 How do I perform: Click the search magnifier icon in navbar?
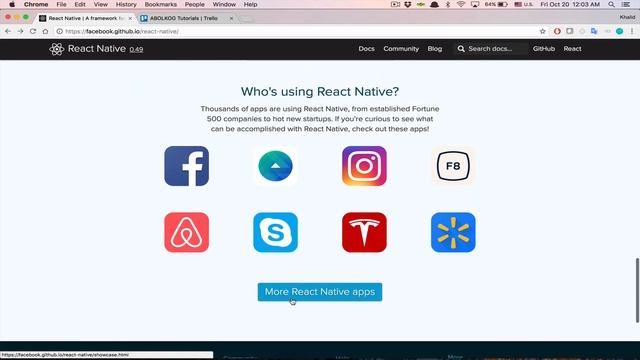[461, 49]
